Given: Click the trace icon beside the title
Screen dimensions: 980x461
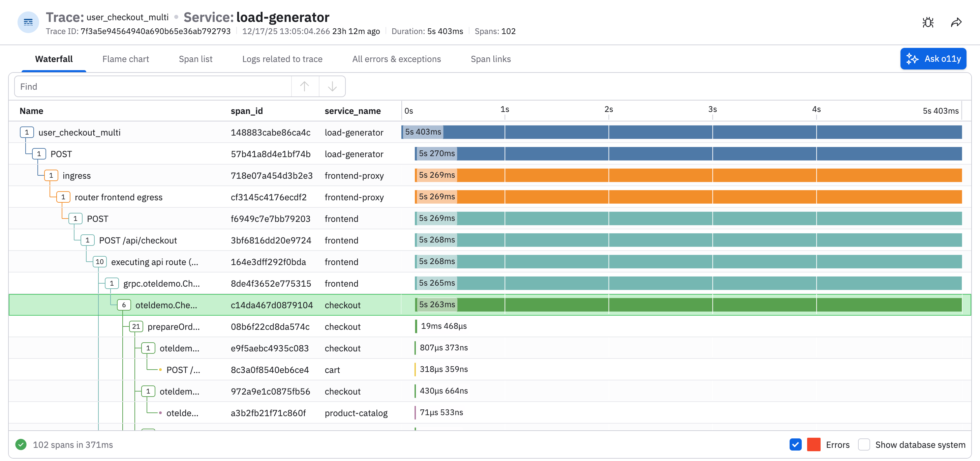Looking at the screenshot, I should click(x=28, y=23).
